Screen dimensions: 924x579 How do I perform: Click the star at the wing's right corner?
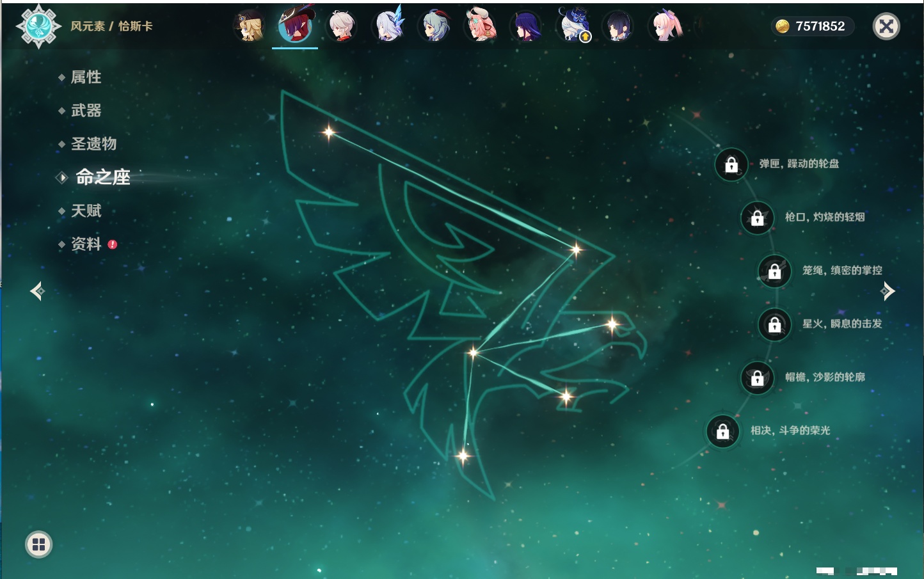pyautogui.click(x=576, y=250)
